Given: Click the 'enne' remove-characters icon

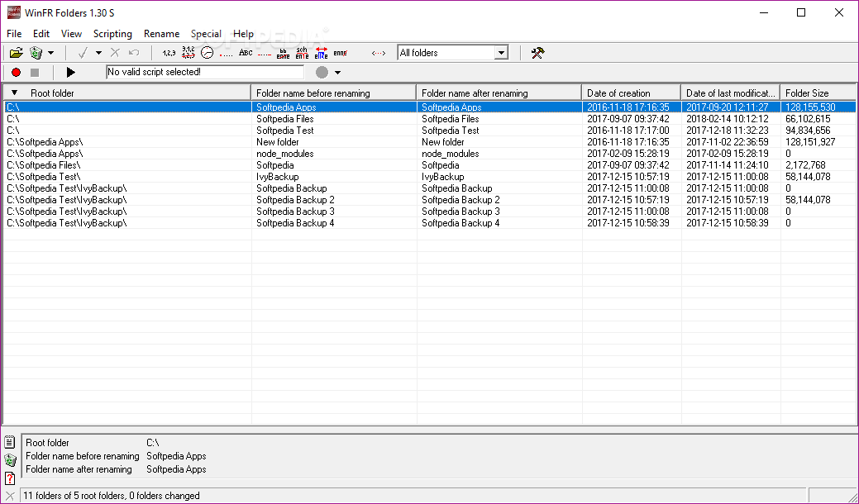Looking at the screenshot, I should (340, 53).
